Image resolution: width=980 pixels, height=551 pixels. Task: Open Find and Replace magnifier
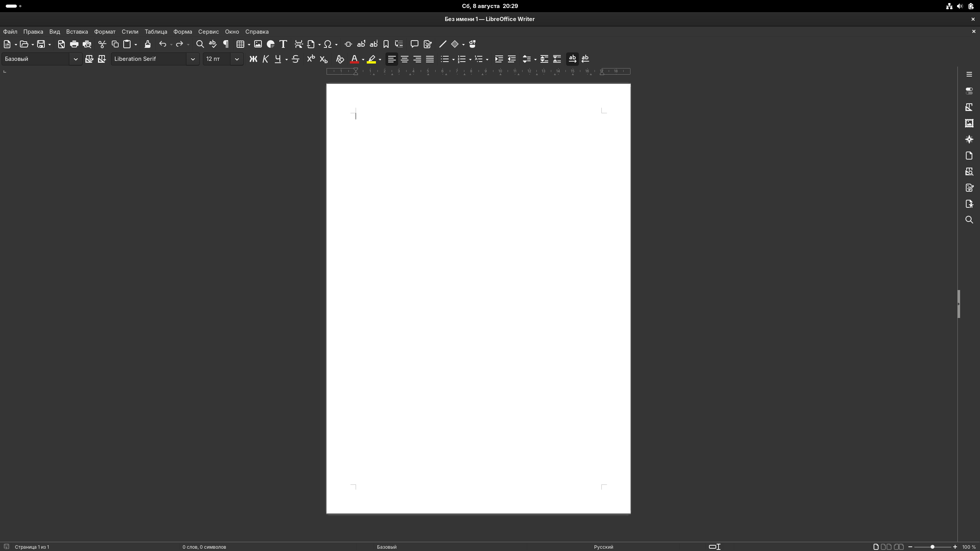[200, 44]
